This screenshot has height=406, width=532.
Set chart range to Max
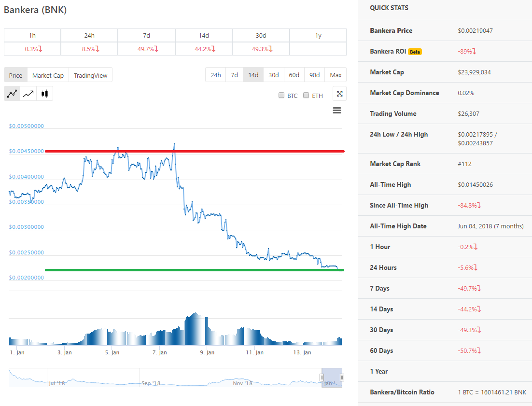click(336, 75)
